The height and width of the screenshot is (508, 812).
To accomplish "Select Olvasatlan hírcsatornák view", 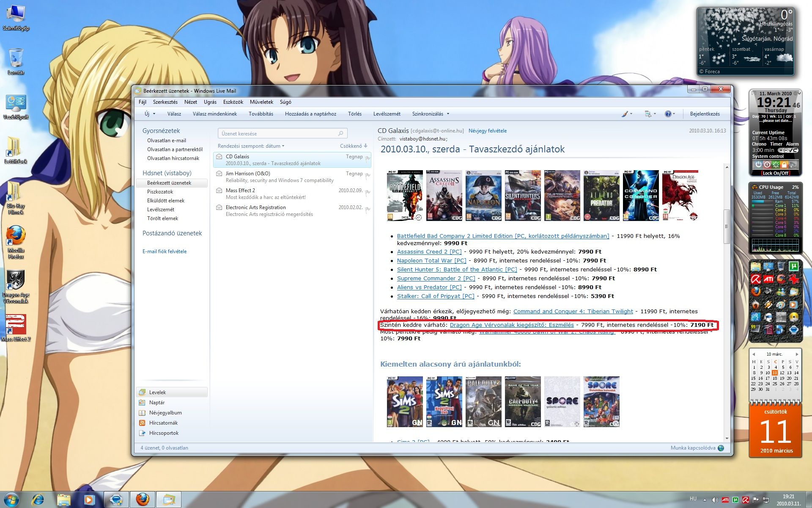I will coord(173,158).
